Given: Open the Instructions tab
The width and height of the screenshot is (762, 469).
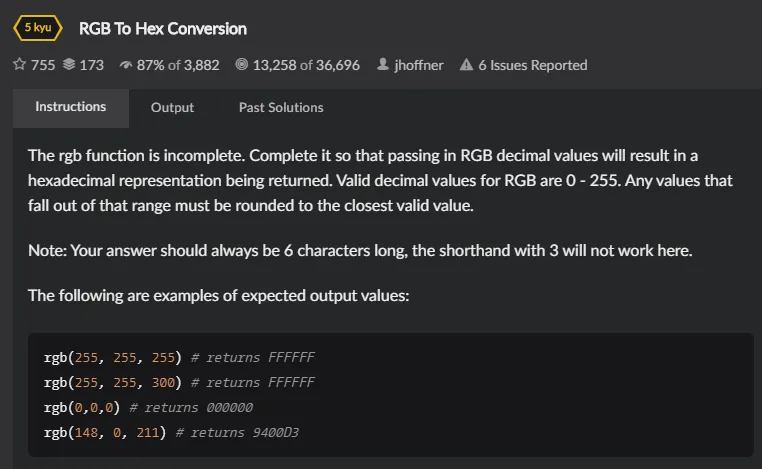Looking at the screenshot, I should [71, 108].
